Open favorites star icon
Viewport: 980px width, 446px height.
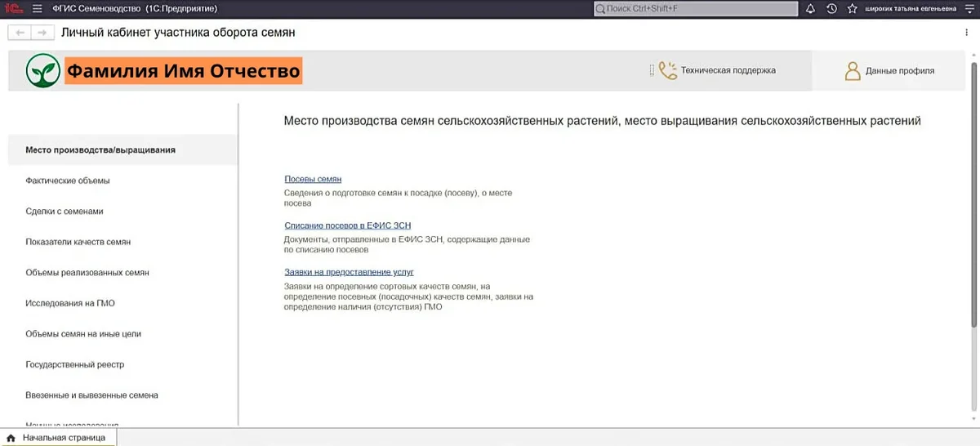coord(852,9)
